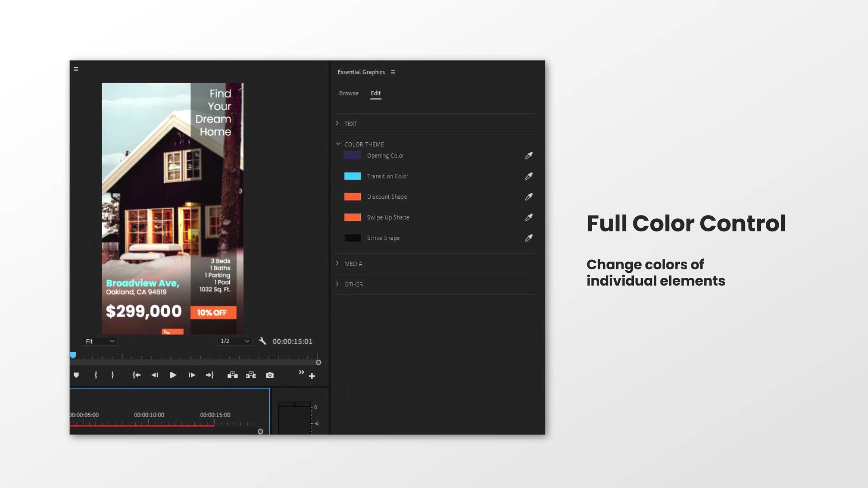The image size is (868, 488).
Task: Change fit scale dropdown from Fit
Action: (99, 341)
